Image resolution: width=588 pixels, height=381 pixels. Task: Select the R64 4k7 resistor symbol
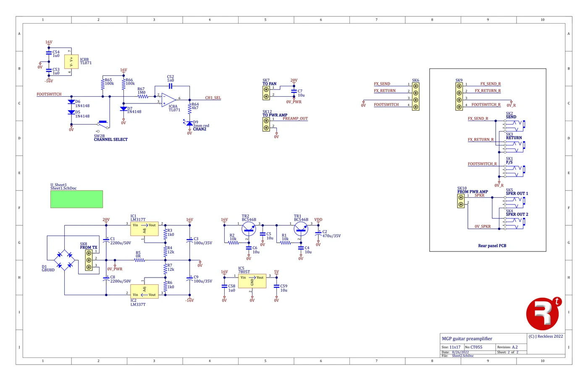pos(189,108)
